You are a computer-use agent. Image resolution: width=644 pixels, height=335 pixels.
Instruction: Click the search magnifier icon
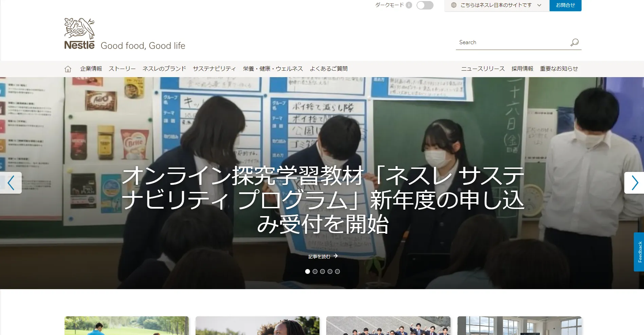tap(574, 42)
